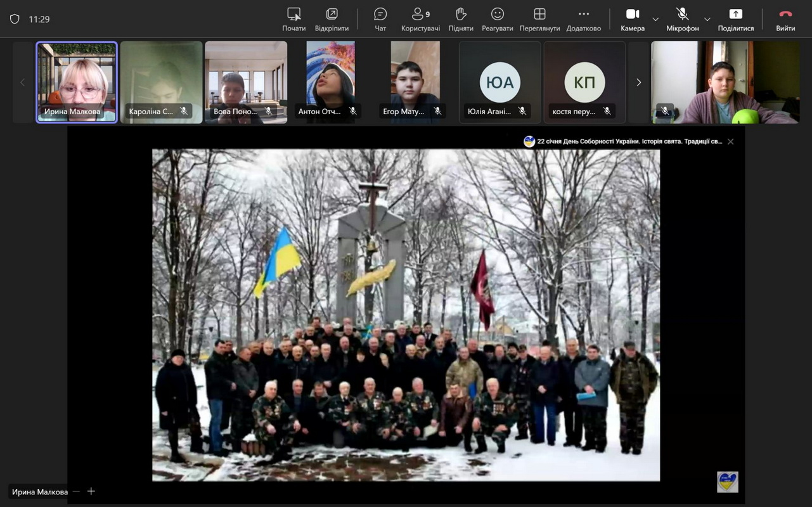Unmute the microphone
This screenshot has height=507, width=812.
point(682,19)
